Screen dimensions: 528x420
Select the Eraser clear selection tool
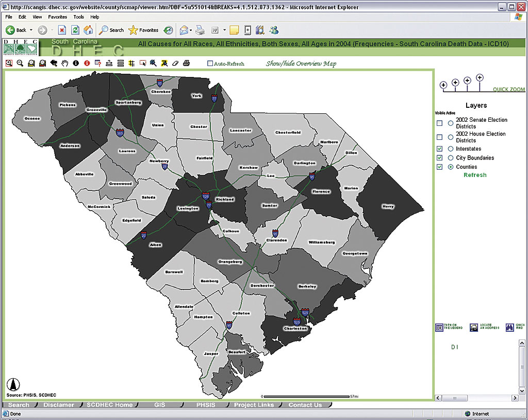(x=175, y=63)
